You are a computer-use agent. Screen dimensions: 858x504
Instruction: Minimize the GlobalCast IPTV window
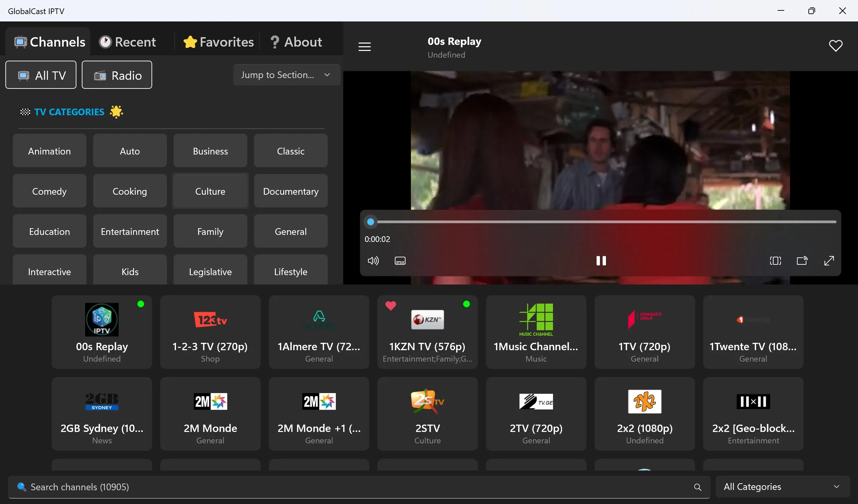(781, 11)
